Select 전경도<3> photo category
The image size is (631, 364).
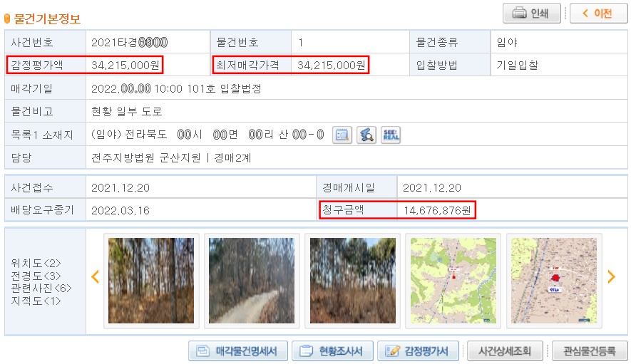36,276
